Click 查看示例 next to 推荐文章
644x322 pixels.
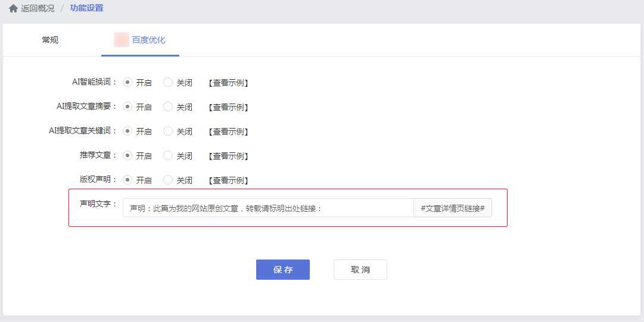(228, 156)
